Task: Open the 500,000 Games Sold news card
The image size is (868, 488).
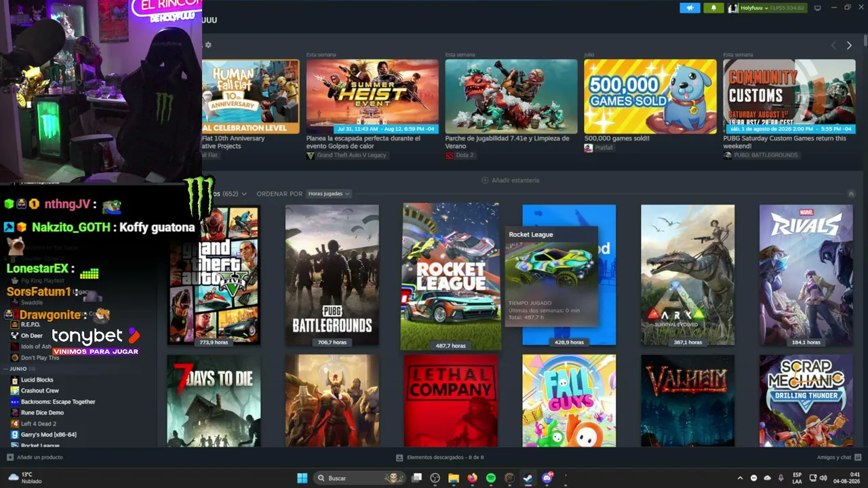Action: [x=650, y=96]
